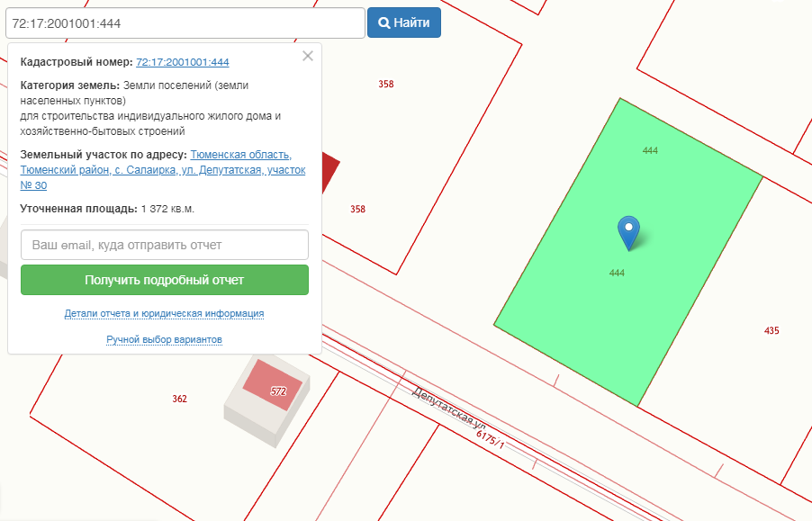Viewport: 812px width, 521px height.
Task: Click the Депутатская ул street label
Action: point(449,410)
